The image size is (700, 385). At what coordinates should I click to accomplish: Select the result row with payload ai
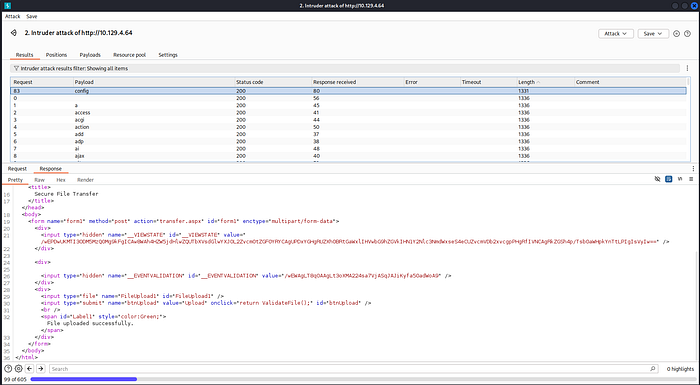(x=348, y=148)
